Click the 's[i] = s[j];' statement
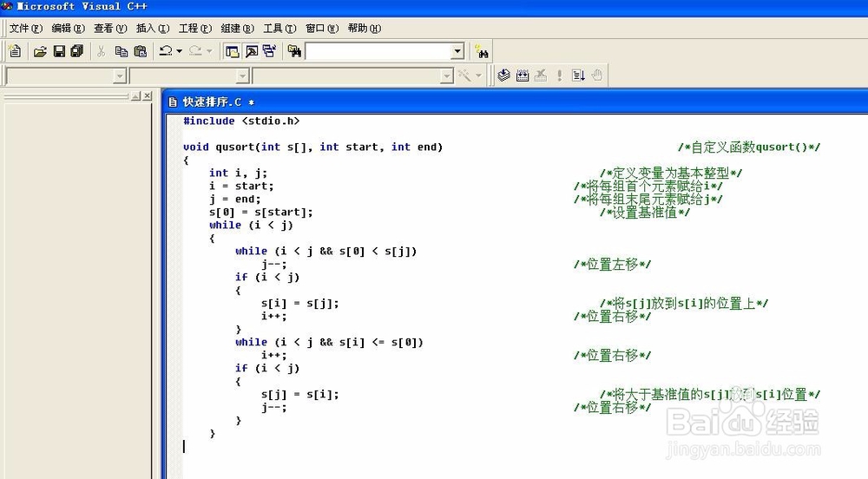Image resolution: width=868 pixels, height=479 pixels. [x=300, y=303]
